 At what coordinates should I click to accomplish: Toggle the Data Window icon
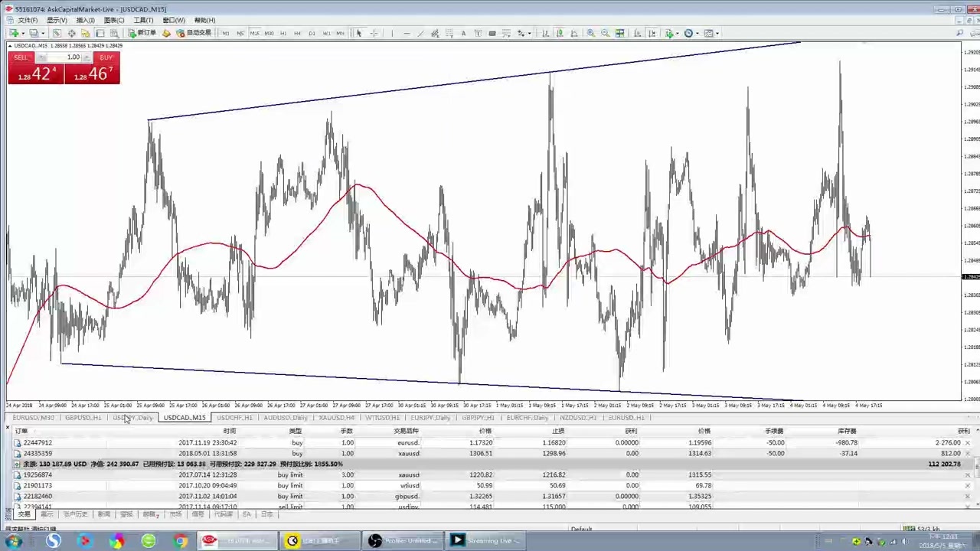[71, 33]
